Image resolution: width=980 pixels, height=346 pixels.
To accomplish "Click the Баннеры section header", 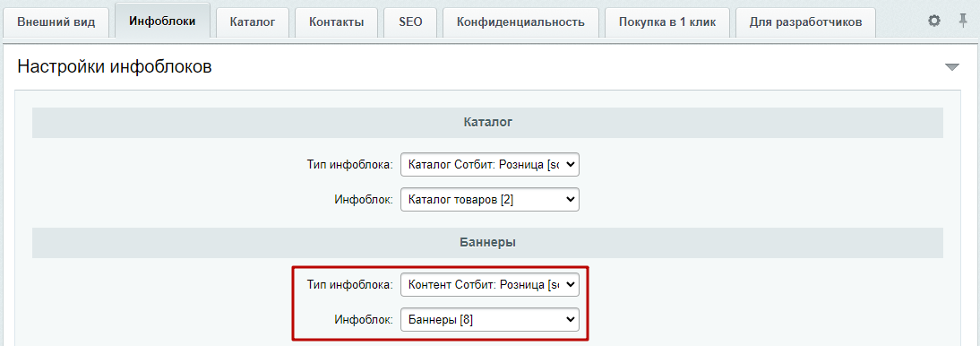I will click(487, 243).
